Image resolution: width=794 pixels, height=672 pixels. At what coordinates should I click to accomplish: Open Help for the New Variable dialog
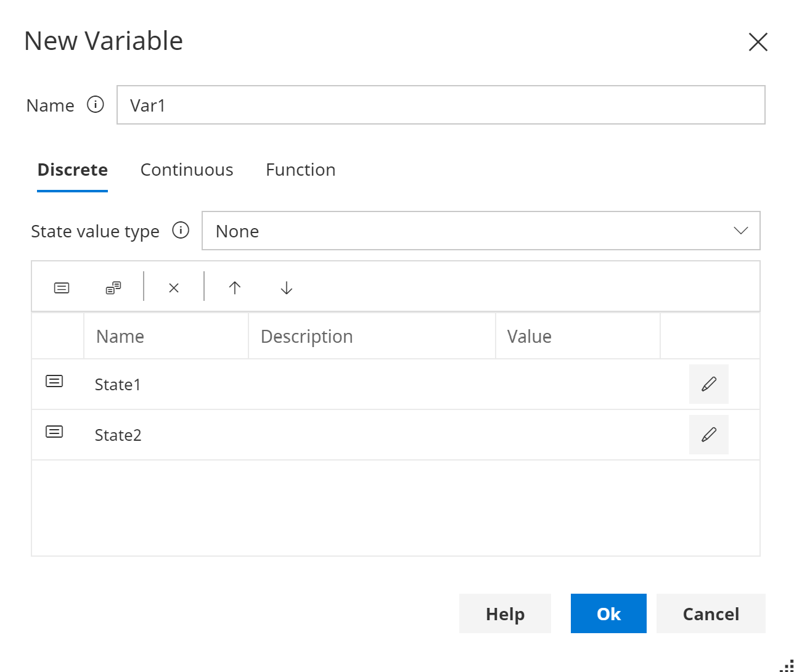point(505,613)
